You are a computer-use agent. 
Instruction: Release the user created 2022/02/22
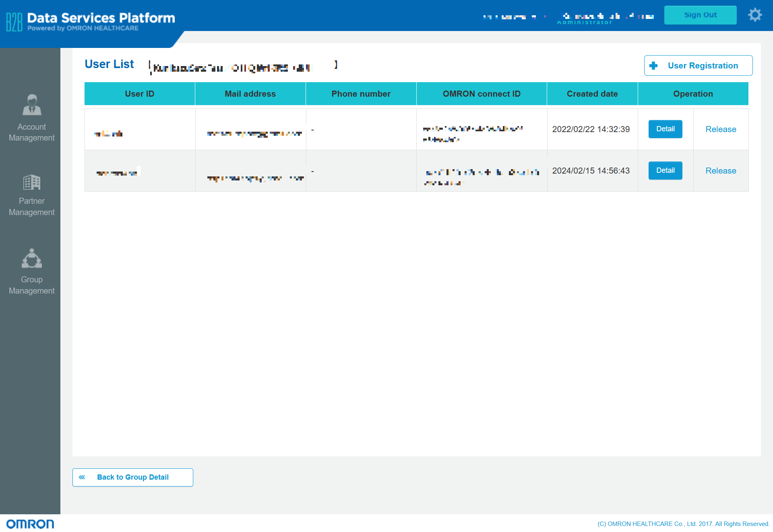pos(721,129)
